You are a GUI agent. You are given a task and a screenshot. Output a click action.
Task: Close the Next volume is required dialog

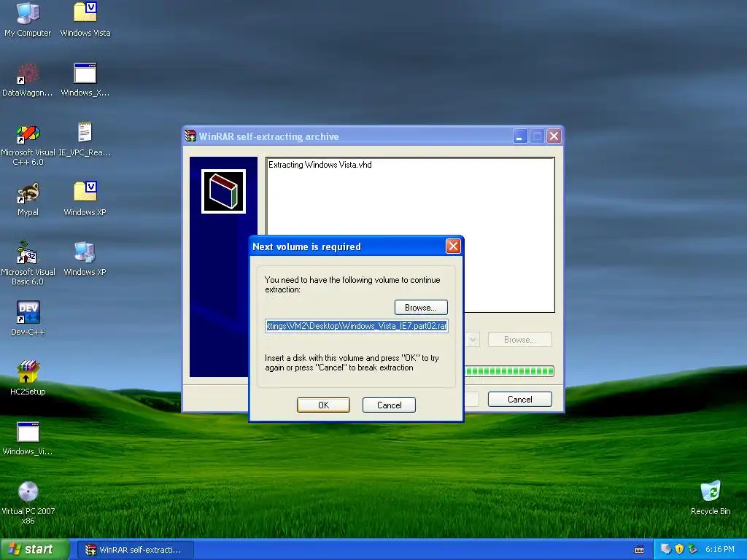coord(453,246)
